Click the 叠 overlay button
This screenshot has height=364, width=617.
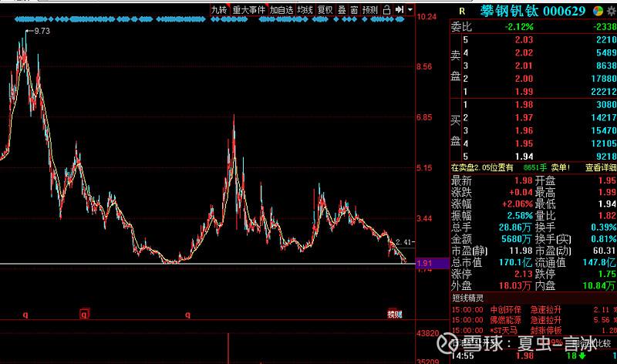coord(342,10)
